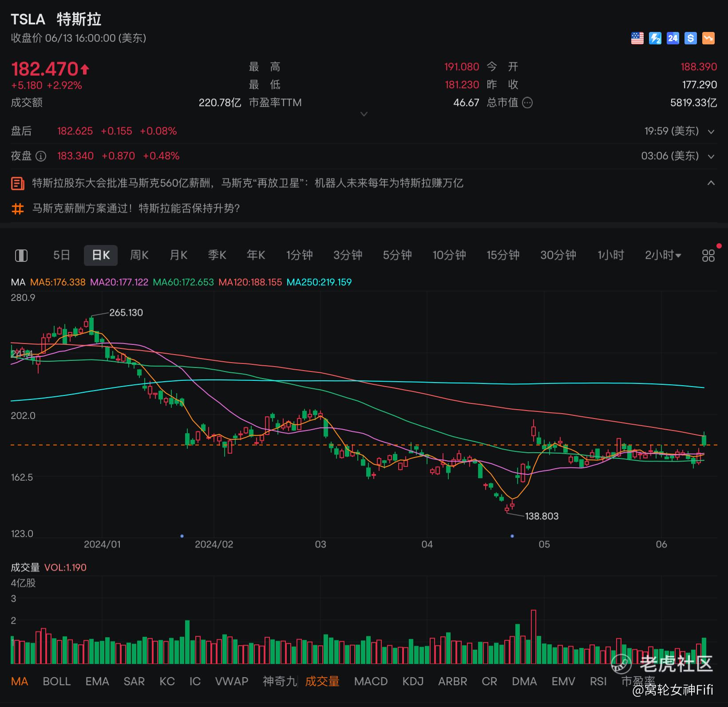Toggle the split chart layout icon

[21, 256]
